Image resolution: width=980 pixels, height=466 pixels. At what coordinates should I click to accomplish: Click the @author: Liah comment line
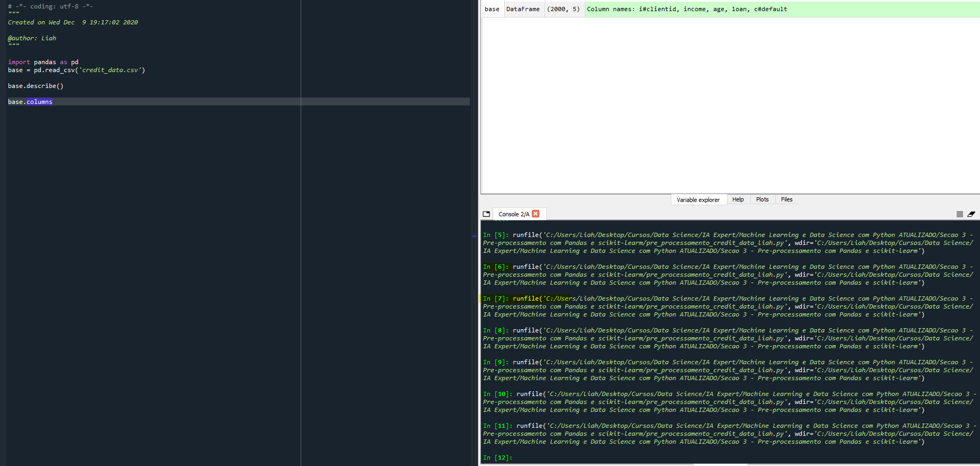[x=32, y=38]
